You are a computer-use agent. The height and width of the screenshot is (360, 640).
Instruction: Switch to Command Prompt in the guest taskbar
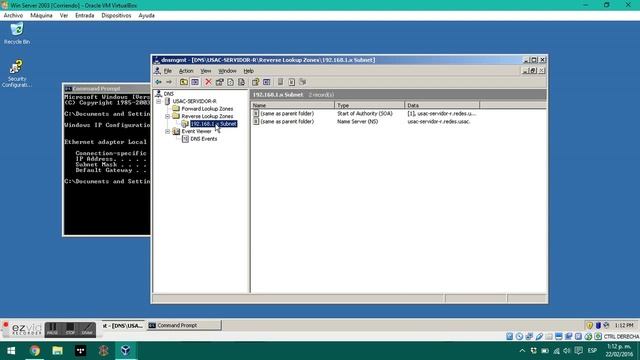click(x=184, y=325)
